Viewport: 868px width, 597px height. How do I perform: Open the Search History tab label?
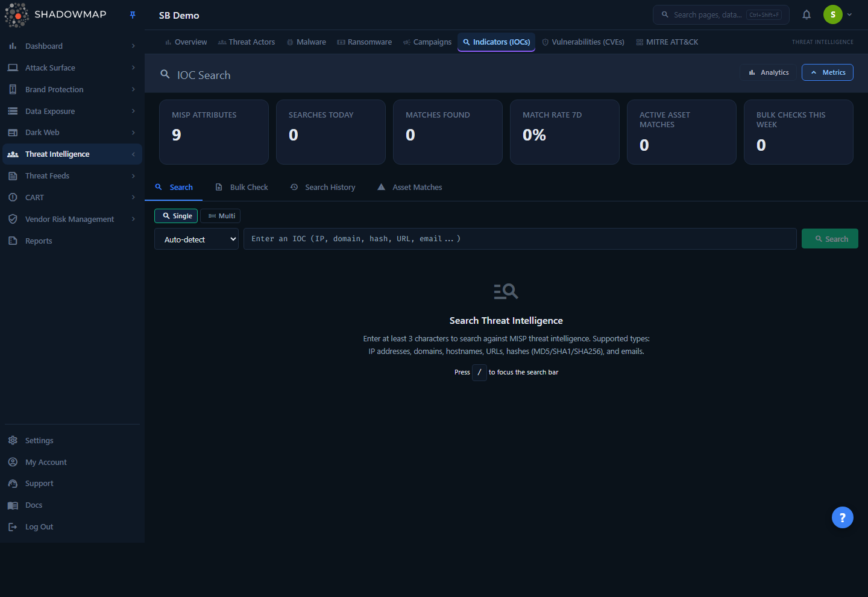(x=330, y=188)
